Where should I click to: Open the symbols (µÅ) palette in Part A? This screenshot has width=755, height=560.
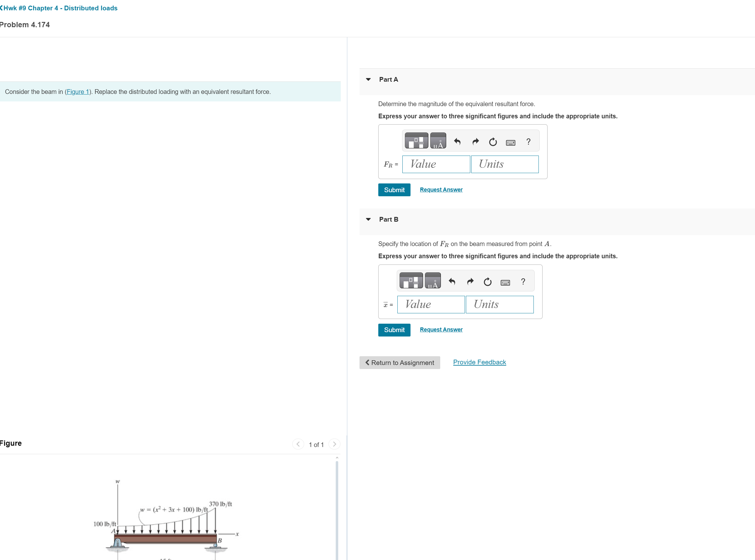point(438,141)
